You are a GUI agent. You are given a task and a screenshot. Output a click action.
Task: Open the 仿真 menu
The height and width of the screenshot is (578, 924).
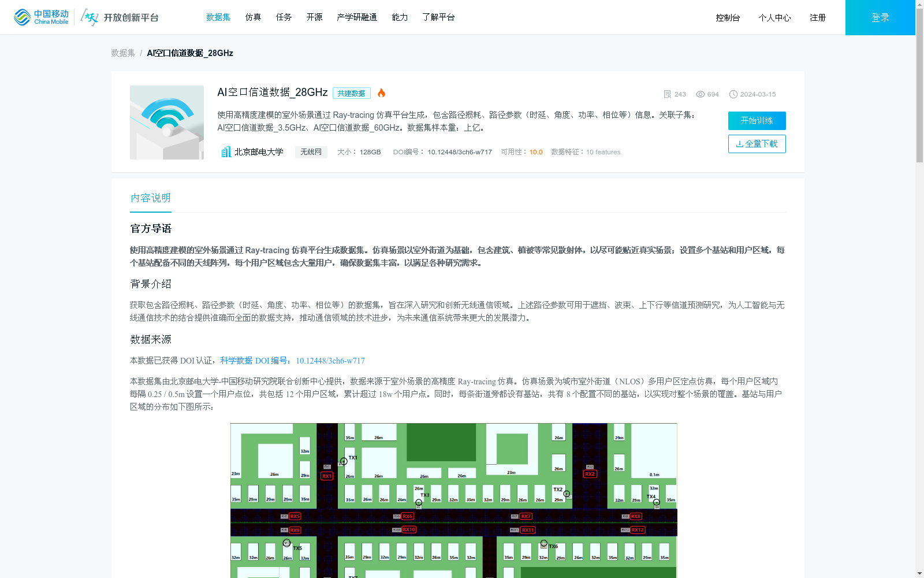[253, 17]
